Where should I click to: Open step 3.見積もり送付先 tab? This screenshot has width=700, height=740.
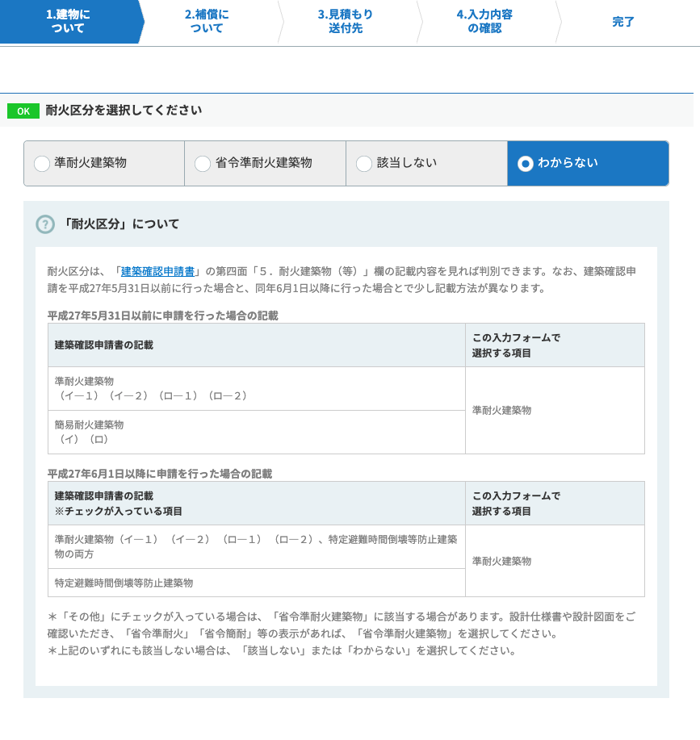[345, 22]
